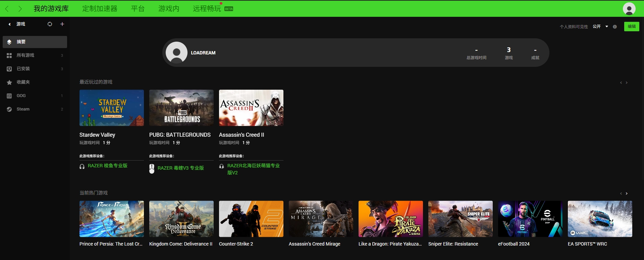Click the headset icon by RAZER 梭鱼专业版

pyautogui.click(x=82, y=166)
